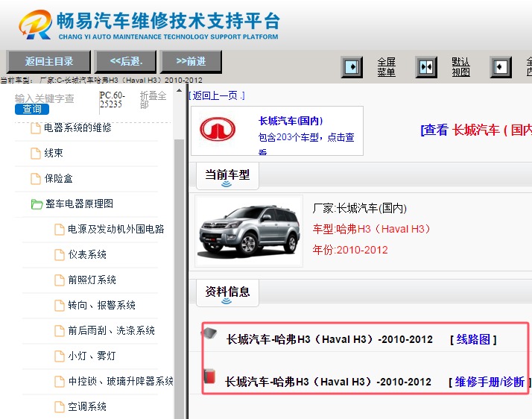Open the 保险盒 tree item
The height and width of the screenshot is (419, 532).
(x=58, y=179)
